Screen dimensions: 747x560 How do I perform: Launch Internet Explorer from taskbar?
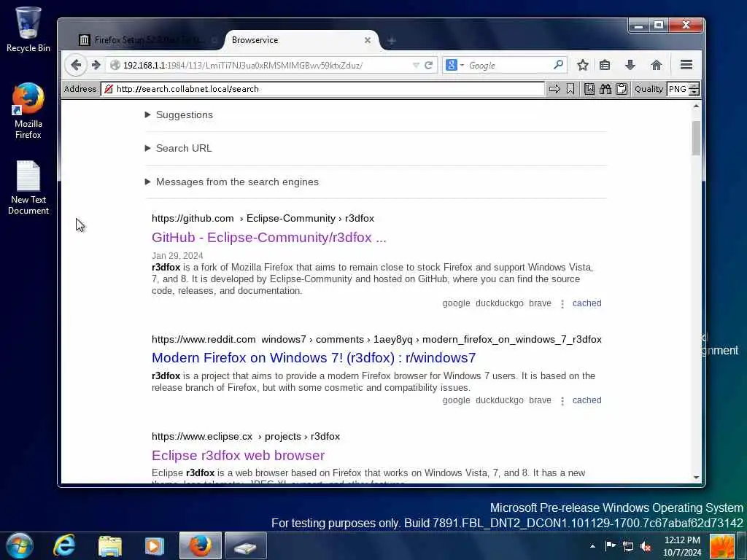pos(64,545)
